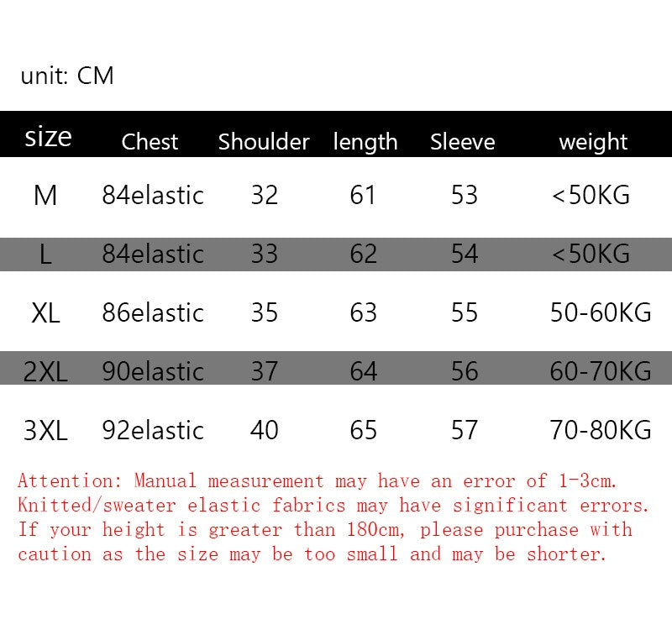The height and width of the screenshot is (635, 672).
Task: Click the "unit: CM" label
Action: pos(67,76)
